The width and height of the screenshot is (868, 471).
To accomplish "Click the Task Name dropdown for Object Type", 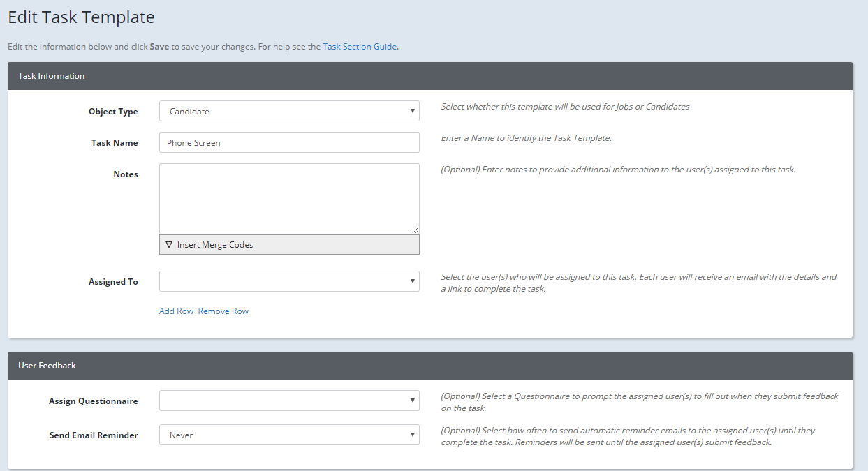I will click(411, 111).
